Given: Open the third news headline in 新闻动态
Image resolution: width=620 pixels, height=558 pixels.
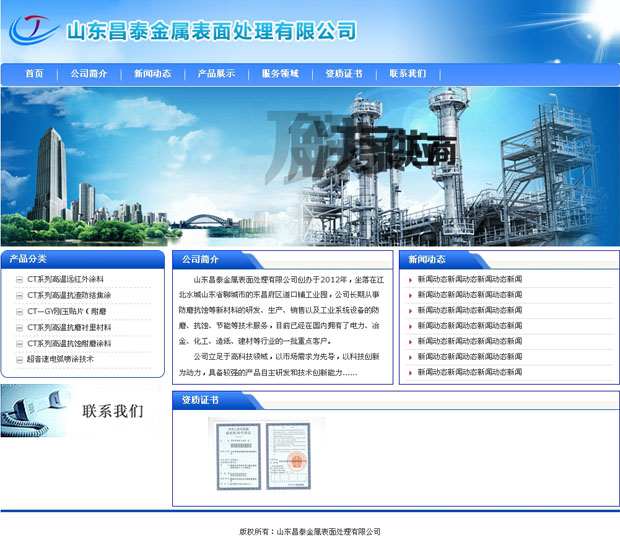Looking at the screenshot, I should [470, 311].
